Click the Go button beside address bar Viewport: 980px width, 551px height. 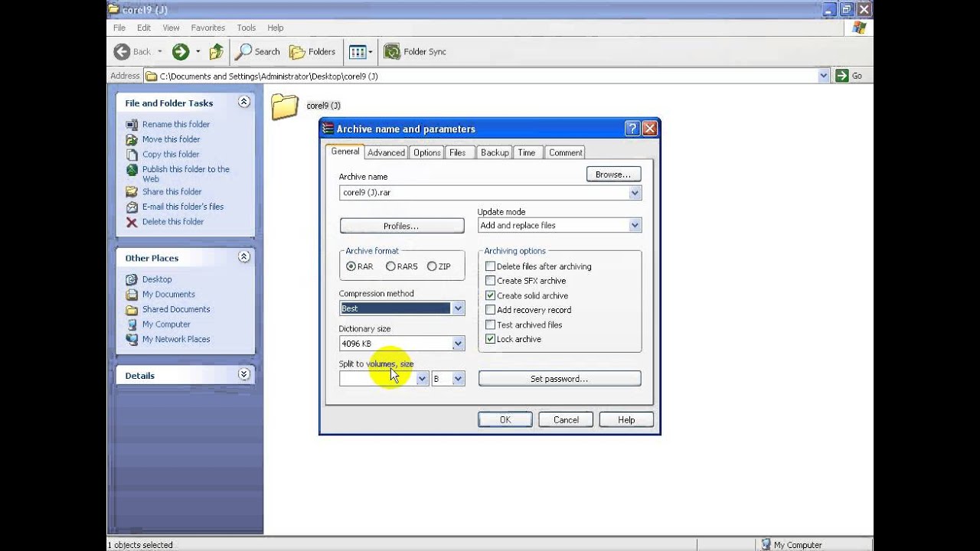pos(850,76)
